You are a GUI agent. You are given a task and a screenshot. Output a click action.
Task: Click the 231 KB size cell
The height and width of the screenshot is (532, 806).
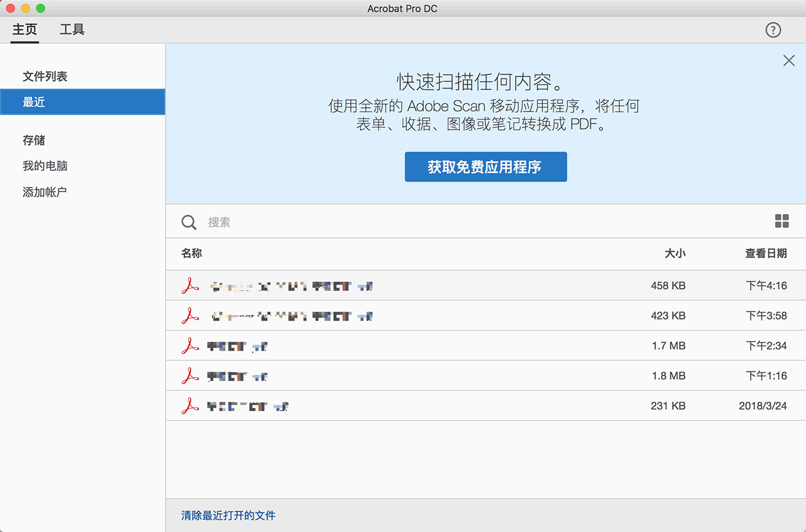click(668, 406)
